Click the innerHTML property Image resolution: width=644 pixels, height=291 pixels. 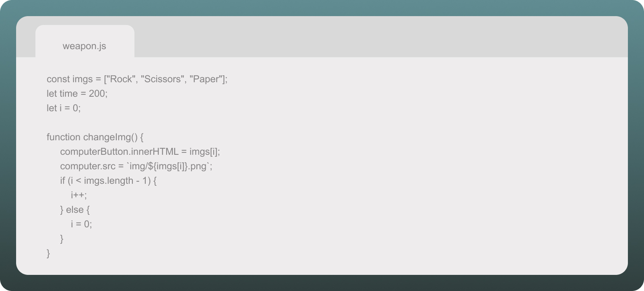pyautogui.click(x=155, y=152)
